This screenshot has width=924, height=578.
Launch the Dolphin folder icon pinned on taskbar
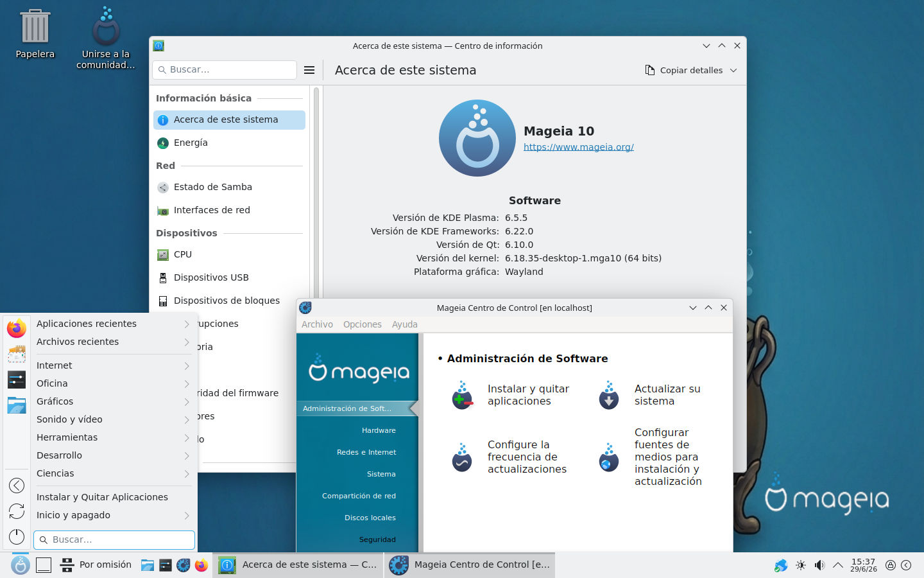[x=148, y=565]
